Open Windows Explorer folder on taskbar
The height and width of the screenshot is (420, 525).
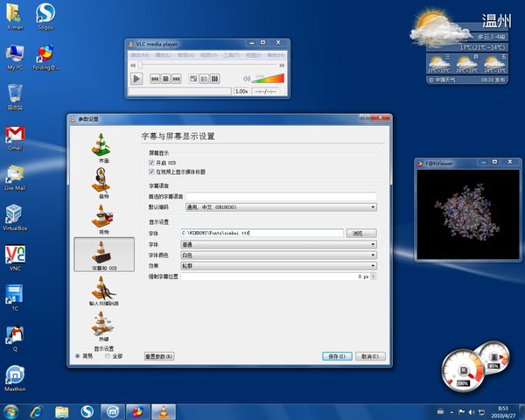pyautogui.click(x=61, y=411)
